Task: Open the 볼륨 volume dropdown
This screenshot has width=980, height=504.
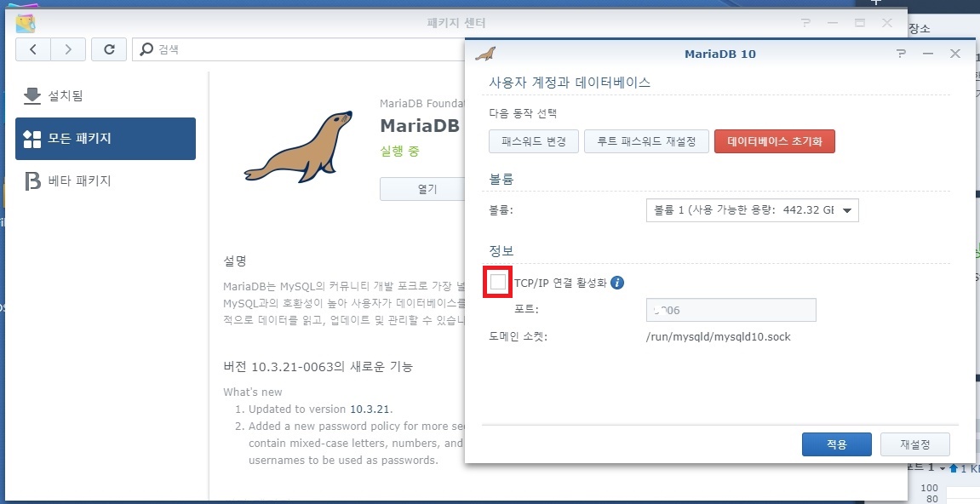Action: pos(752,210)
